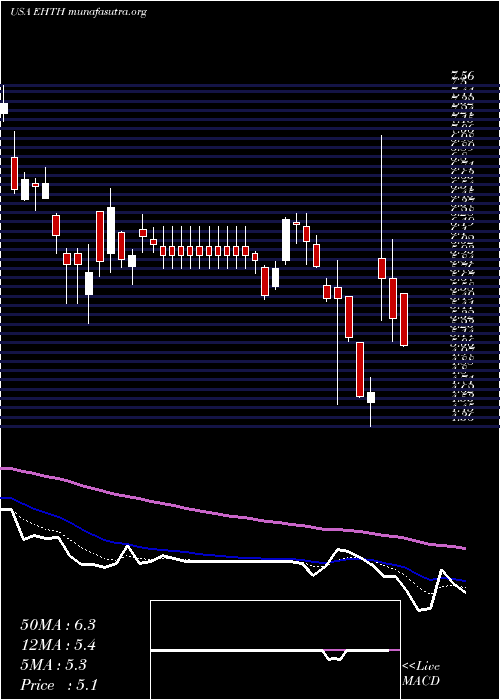
Task: Click the 'Price : 5.1' label
Action: tap(59, 685)
